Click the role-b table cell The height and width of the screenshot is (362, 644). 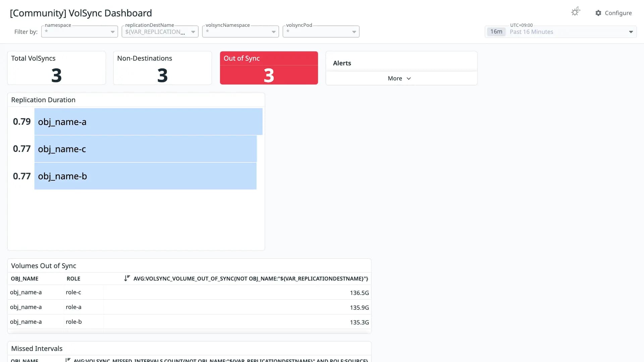[74, 322]
